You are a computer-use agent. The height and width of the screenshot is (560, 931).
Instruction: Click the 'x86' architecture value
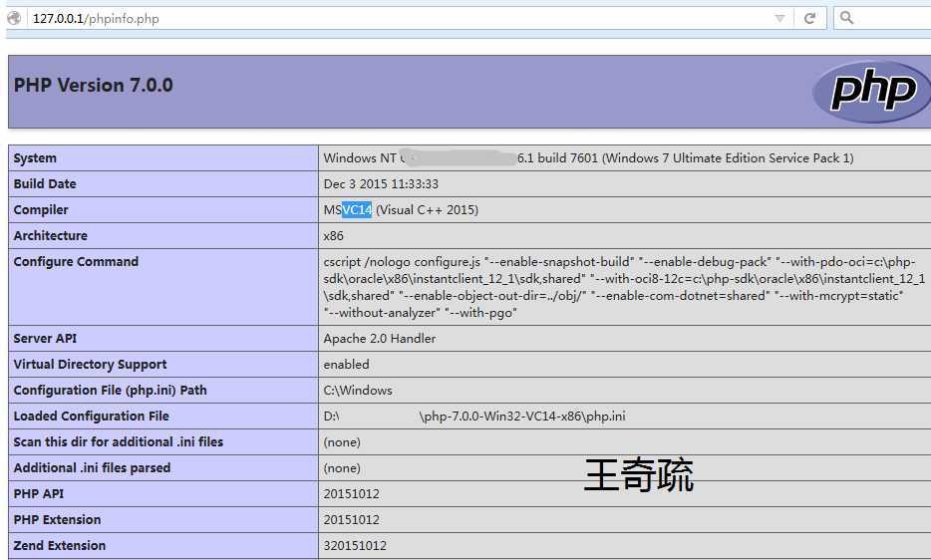tap(333, 236)
